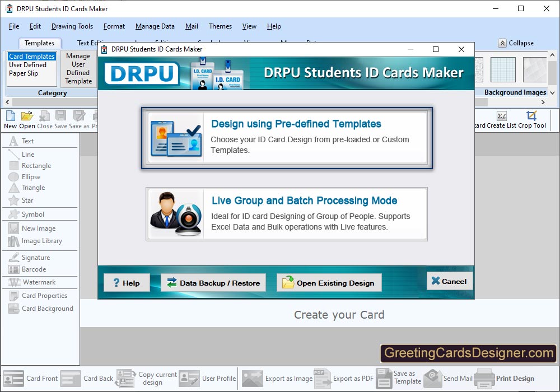
Task: Select Paper Slip category
Action: 24,73
